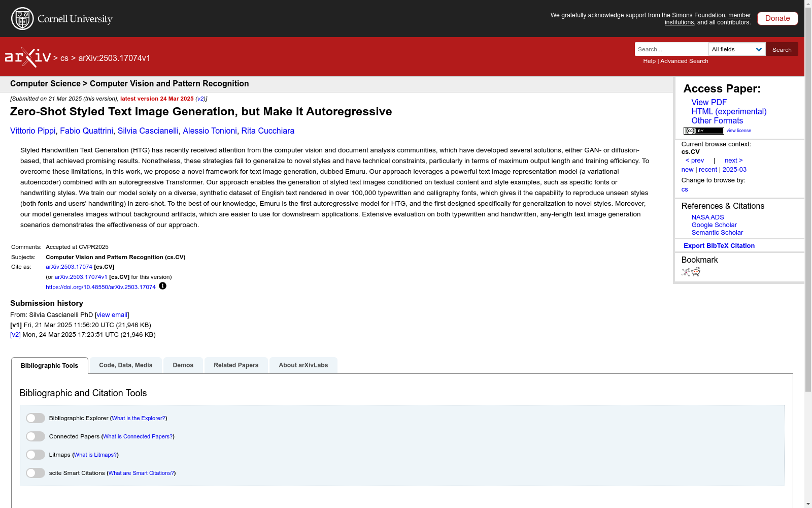Open author Silvia Cascianelli link

pyautogui.click(x=148, y=131)
